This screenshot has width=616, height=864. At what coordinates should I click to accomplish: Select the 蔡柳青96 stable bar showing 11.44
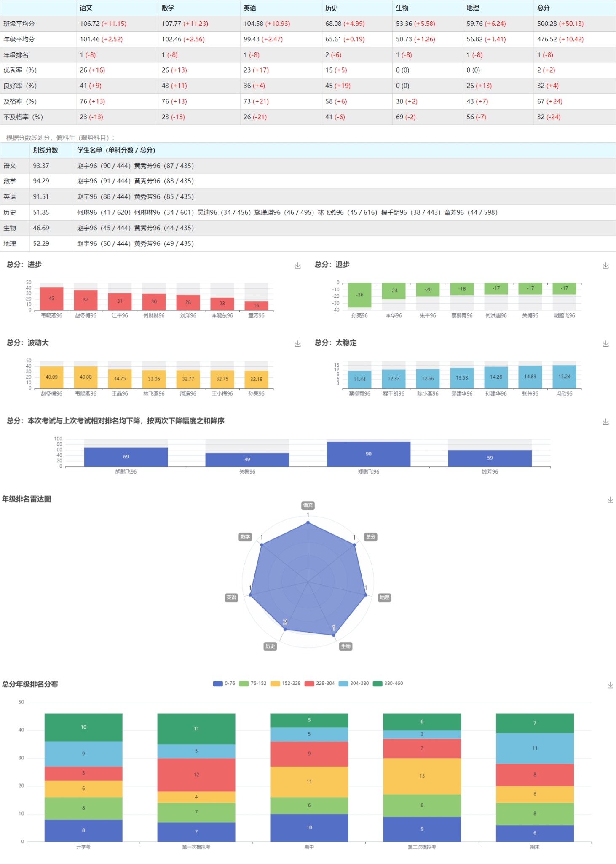(359, 380)
